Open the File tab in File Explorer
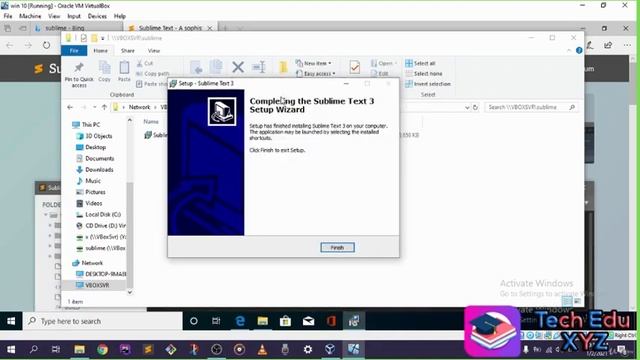The height and width of the screenshot is (360, 640). pos(74,51)
